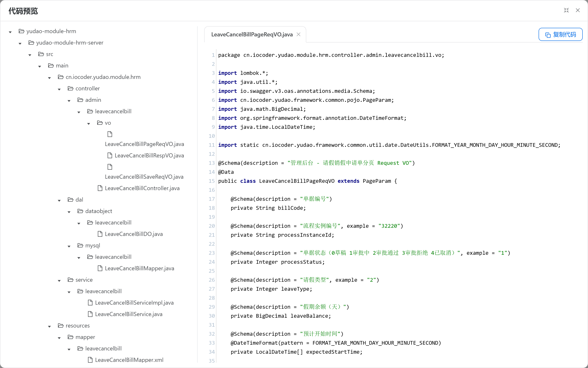Collapse the src folder arrow
This screenshot has width=588, height=368.
click(x=30, y=55)
